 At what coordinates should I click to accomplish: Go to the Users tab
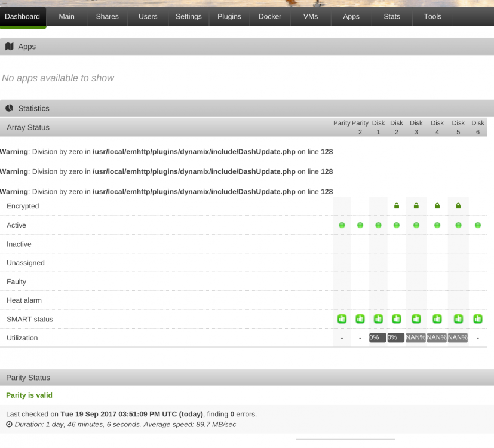(x=148, y=17)
